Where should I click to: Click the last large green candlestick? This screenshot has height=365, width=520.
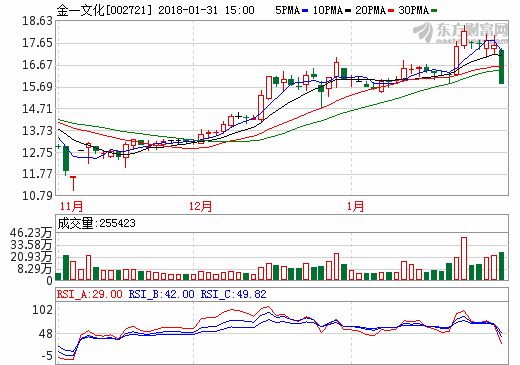(x=501, y=67)
